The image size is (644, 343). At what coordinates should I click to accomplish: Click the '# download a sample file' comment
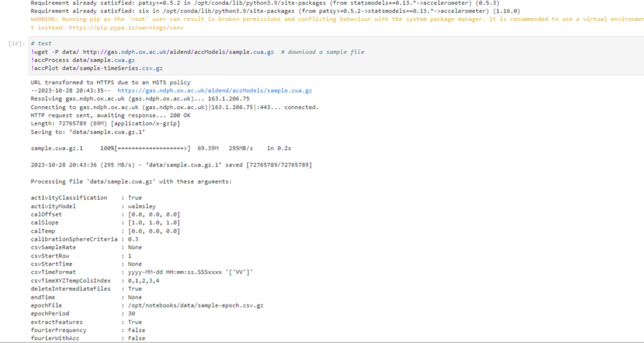[x=323, y=52]
